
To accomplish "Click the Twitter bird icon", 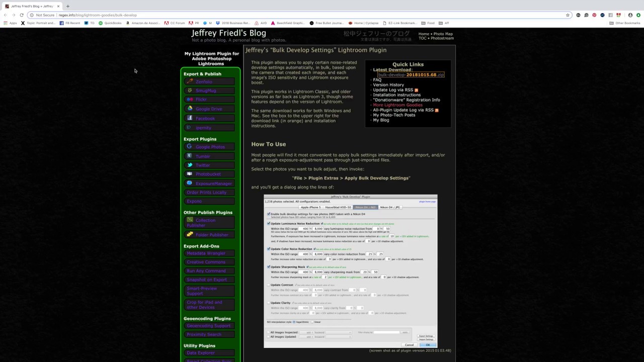I will click(x=189, y=165).
